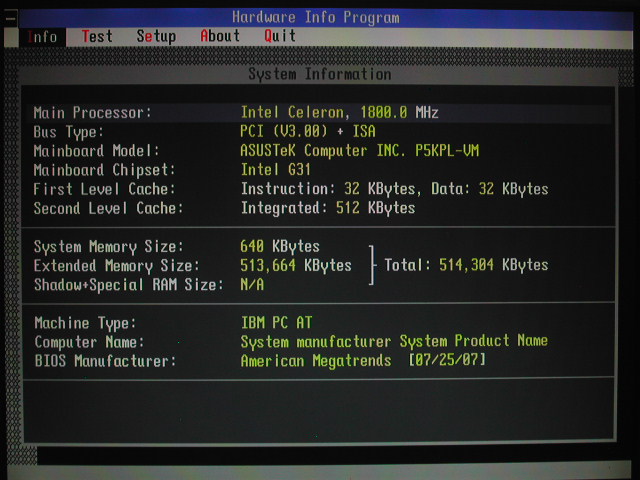This screenshot has width=640, height=480.
Task: Click the System manufacturer System Product Name value
Action: 394,341
